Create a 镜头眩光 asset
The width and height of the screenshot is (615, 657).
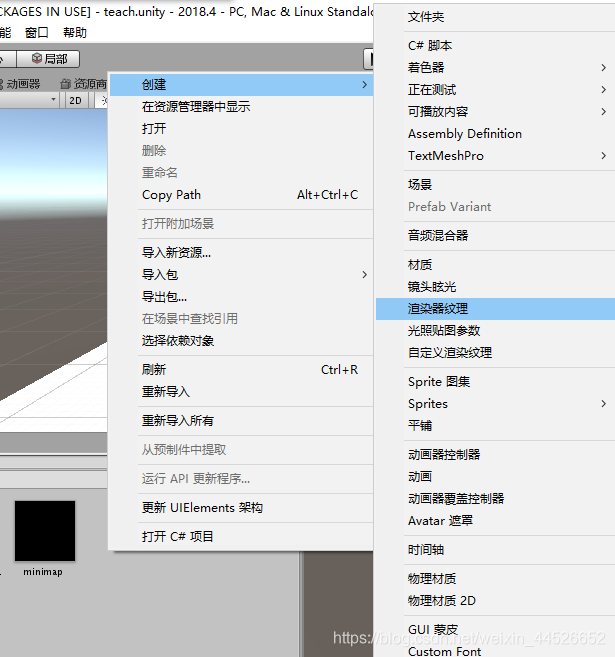tap(495, 287)
